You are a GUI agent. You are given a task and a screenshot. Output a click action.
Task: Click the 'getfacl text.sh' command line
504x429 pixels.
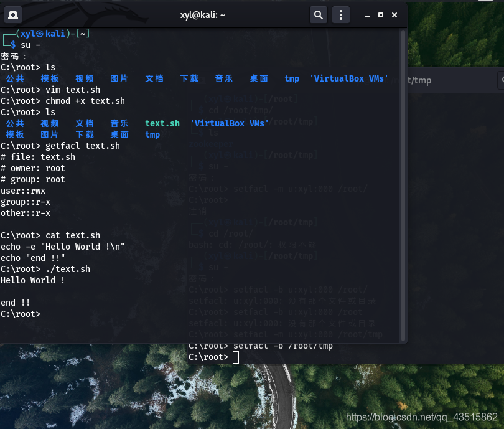[x=60, y=146]
